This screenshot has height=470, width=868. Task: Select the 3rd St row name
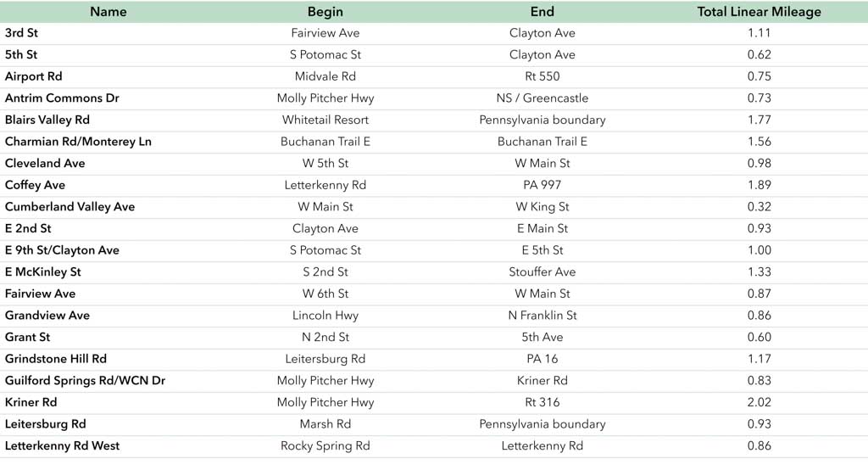(x=21, y=33)
